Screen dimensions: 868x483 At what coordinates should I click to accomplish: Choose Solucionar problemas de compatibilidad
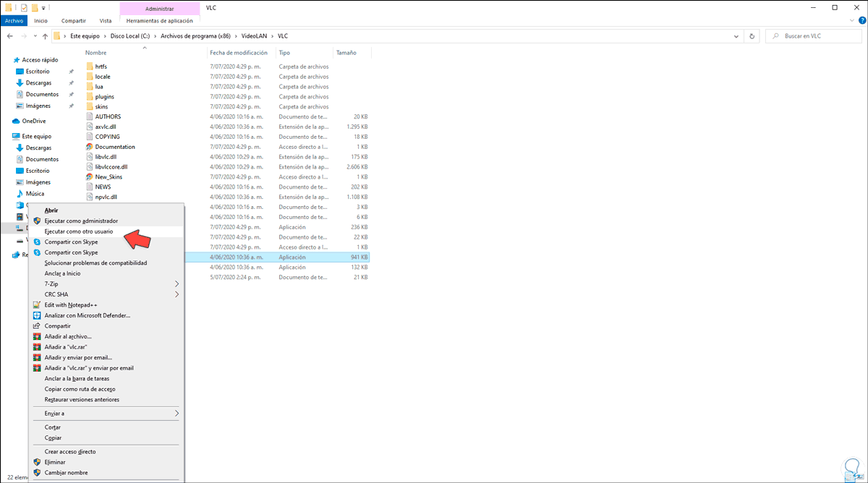(95, 263)
